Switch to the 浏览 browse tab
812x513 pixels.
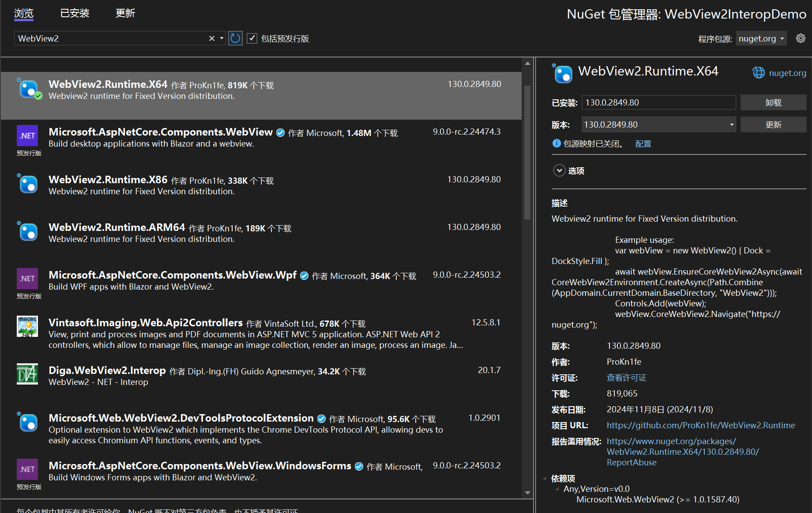point(24,13)
